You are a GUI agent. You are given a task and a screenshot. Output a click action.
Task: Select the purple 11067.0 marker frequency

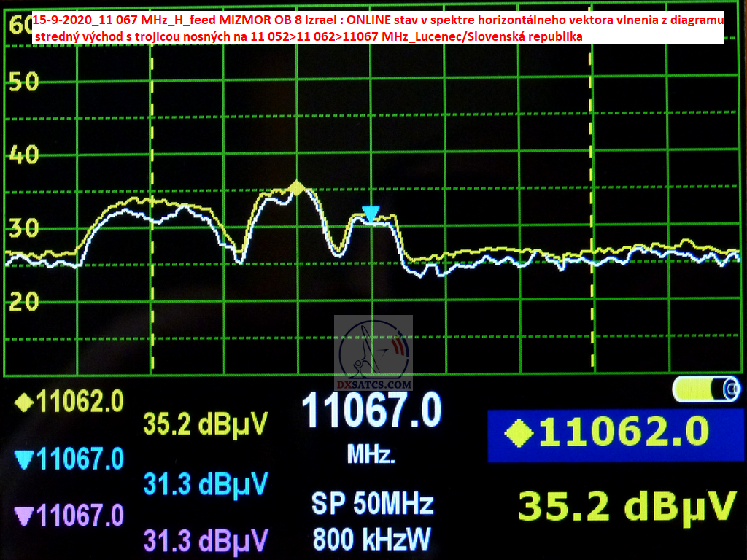point(80,516)
